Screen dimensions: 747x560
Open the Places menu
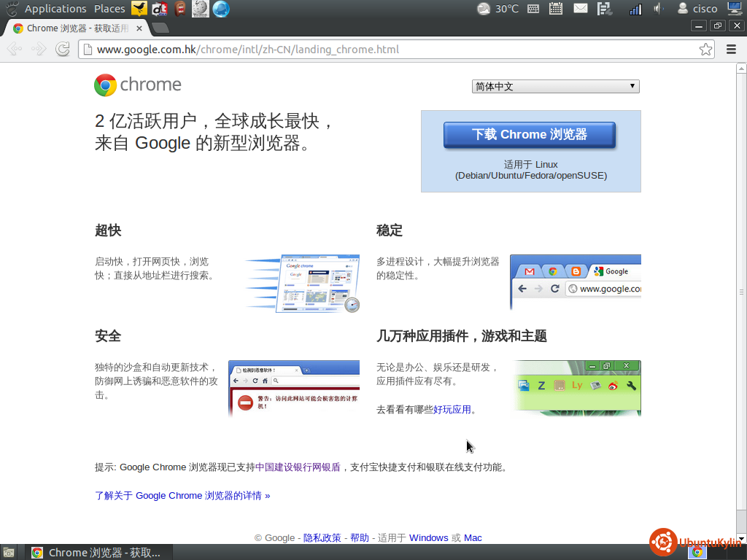(109, 9)
